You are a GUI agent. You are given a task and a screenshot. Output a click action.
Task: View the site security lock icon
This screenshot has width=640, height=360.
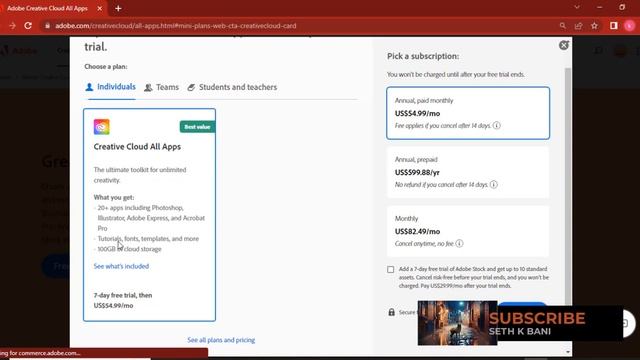point(47,26)
